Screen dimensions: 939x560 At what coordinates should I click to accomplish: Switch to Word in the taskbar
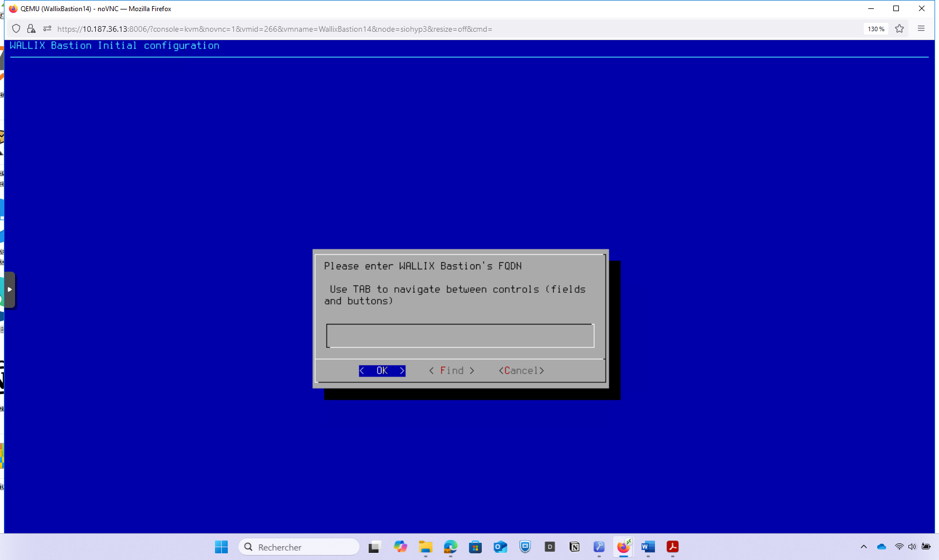coord(648,547)
